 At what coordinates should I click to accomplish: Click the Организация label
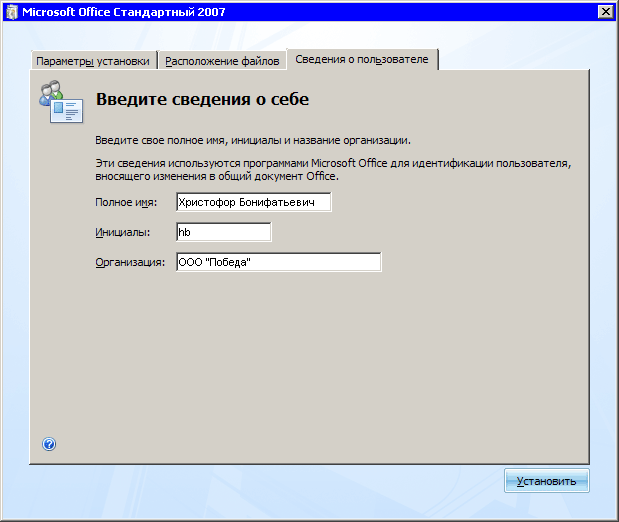[x=129, y=263]
